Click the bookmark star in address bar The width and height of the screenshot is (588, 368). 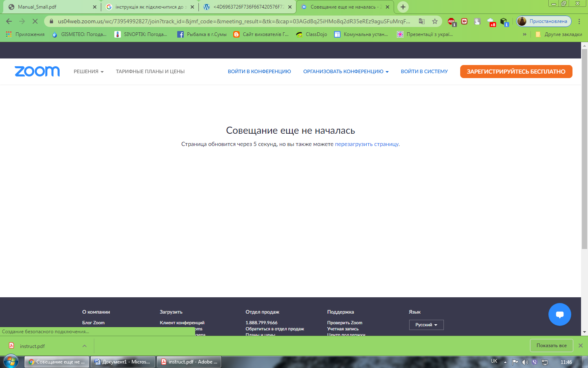point(435,21)
